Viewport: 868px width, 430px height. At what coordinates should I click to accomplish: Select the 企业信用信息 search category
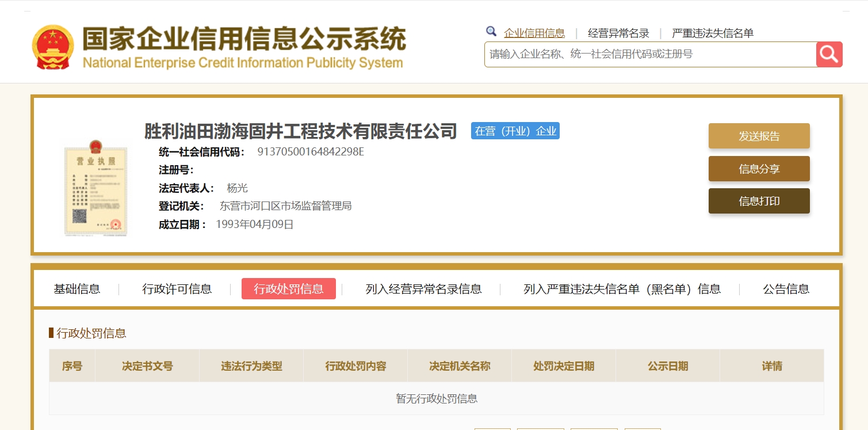[534, 33]
